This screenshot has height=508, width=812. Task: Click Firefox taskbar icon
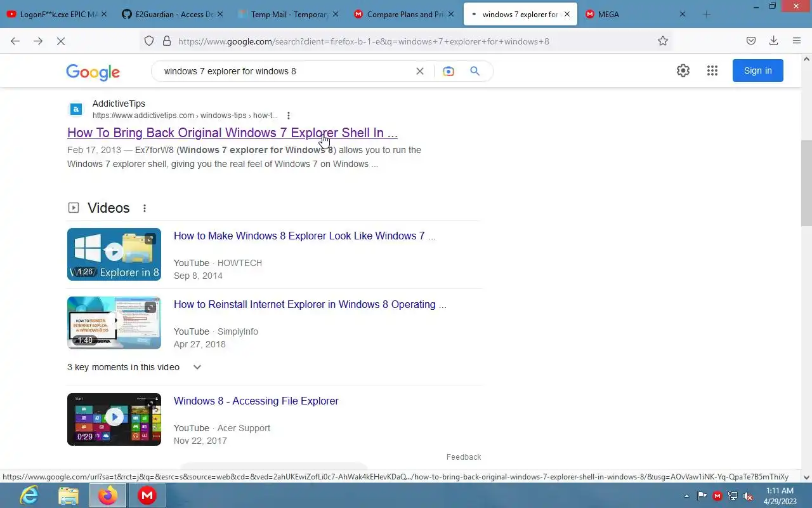[108, 495]
